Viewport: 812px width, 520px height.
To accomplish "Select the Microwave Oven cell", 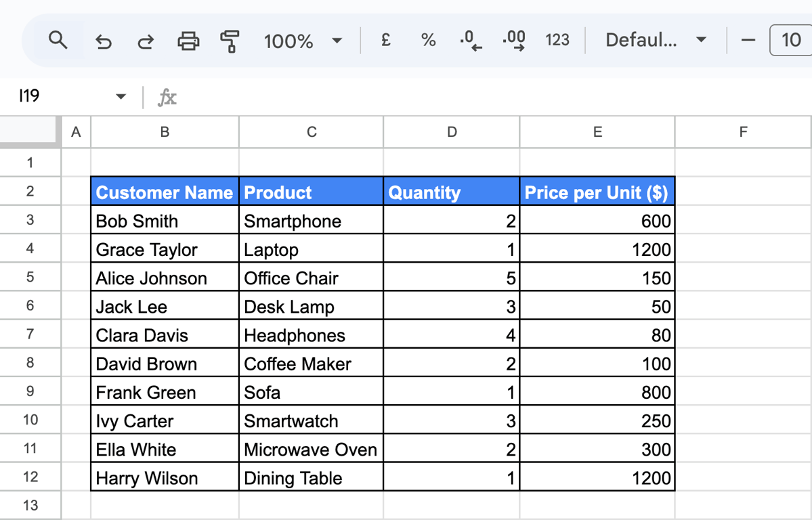I will coord(312,448).
